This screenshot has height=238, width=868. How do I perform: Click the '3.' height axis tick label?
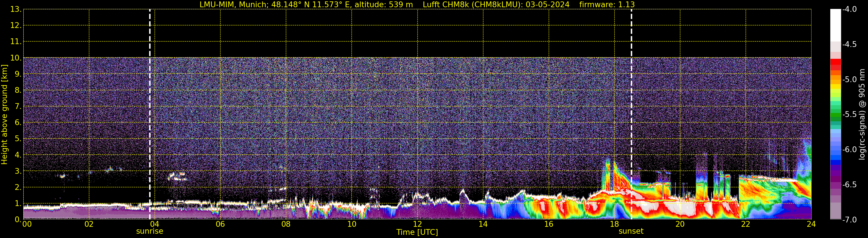point(18,171)
